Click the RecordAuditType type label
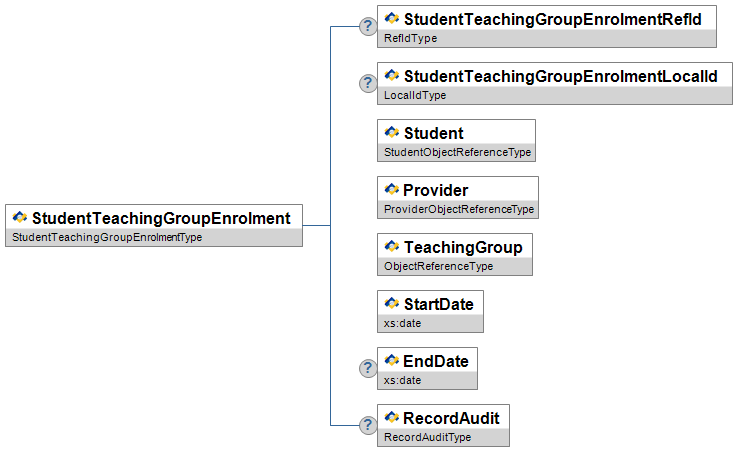 [427, 437]
